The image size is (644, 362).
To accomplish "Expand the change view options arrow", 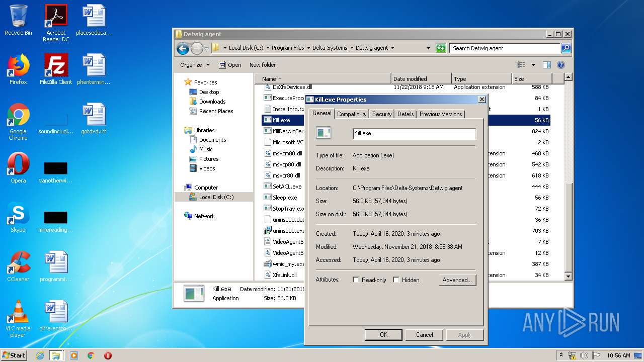I will coord(533,65).
